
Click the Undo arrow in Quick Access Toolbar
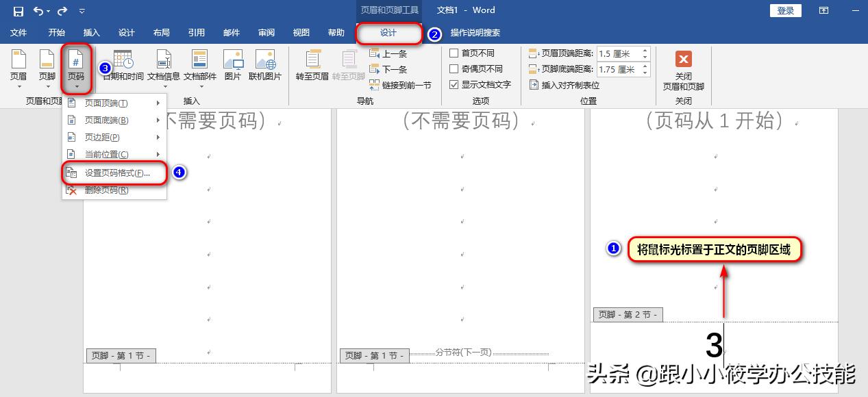coord(39,10)
